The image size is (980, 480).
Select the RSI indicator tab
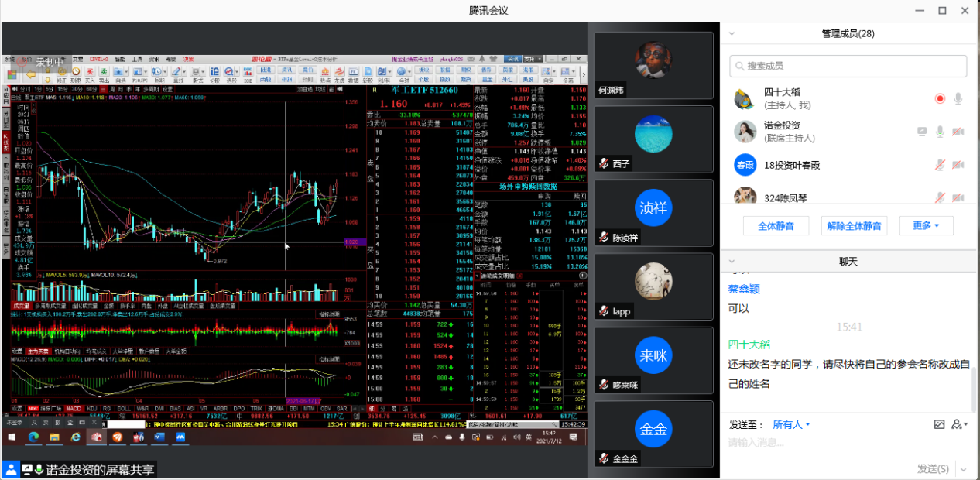point(108,409)
